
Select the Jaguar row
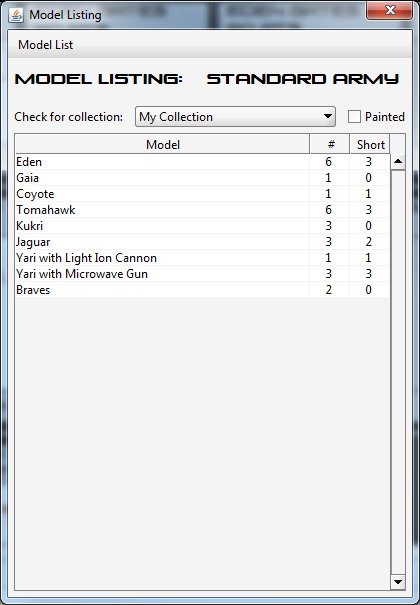202,242
